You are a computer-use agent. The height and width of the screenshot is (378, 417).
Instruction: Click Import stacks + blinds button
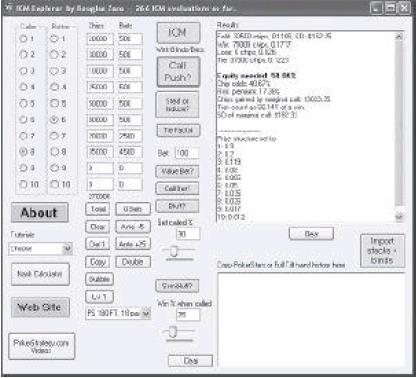click(x=382, y=251)
